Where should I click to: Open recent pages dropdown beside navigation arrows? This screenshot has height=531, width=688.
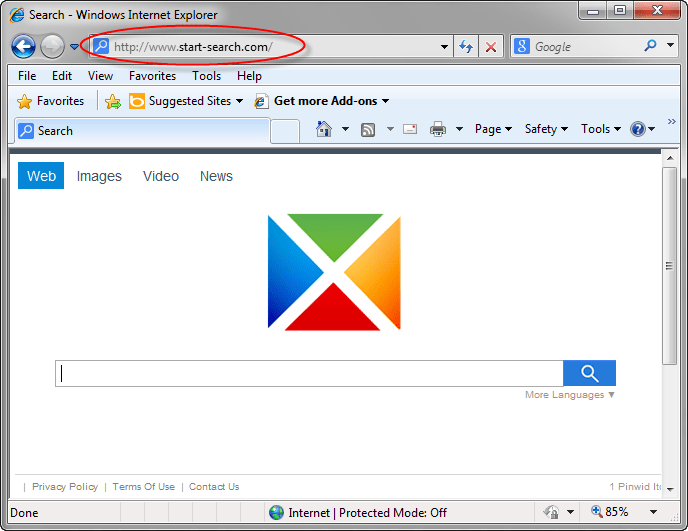74,47
